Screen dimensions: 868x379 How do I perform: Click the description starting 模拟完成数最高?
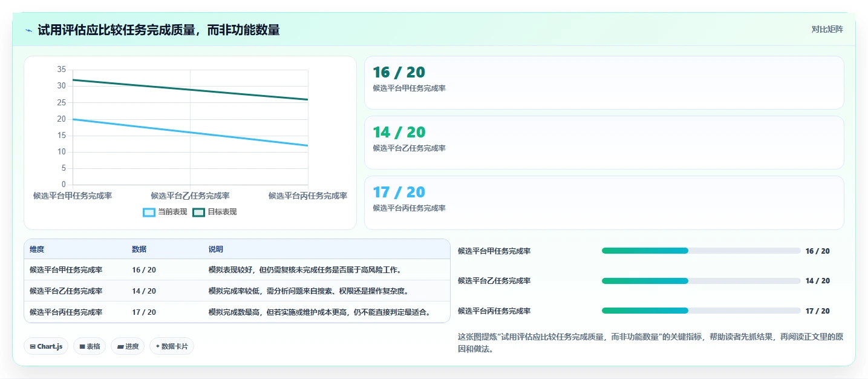coord(321,312)
